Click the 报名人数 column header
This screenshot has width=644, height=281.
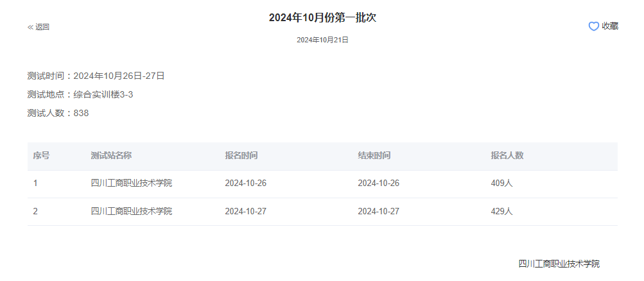coord(507,156)
